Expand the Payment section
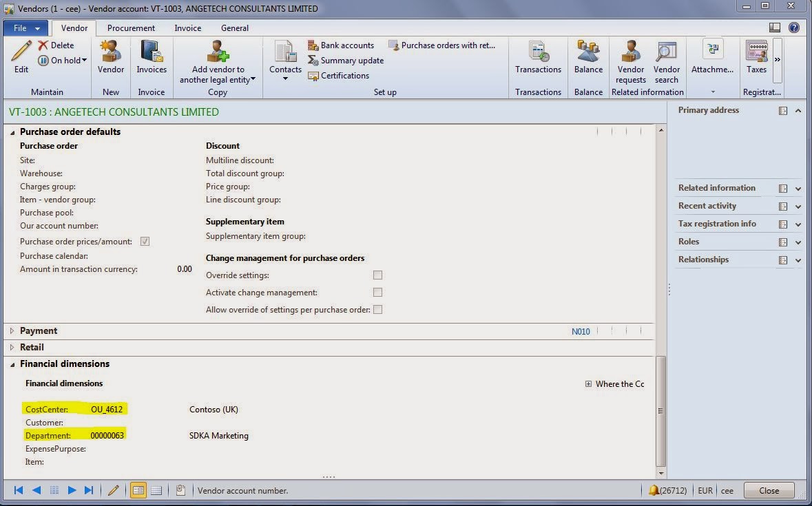This screenshot has width=812, height=506. click(12, 330)
